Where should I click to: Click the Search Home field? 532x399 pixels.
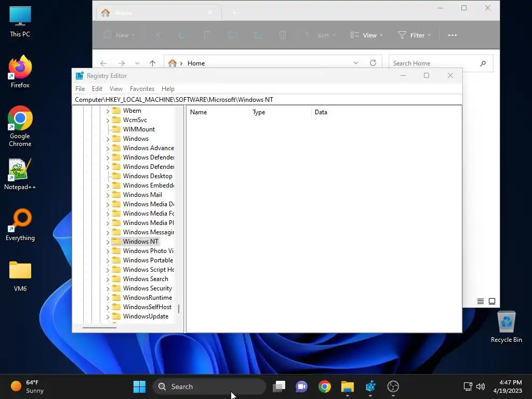(441, 63)
